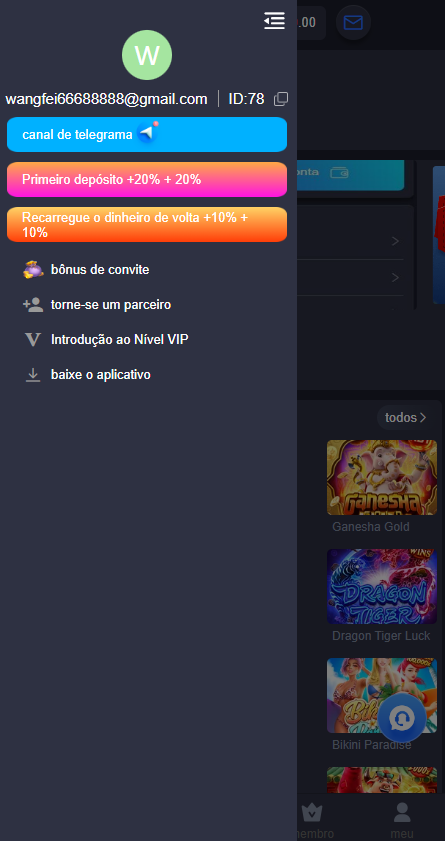Viewport: 445px width, 841px height.
Task: Copy the user ID with copy icon
Action: point(281,99)
